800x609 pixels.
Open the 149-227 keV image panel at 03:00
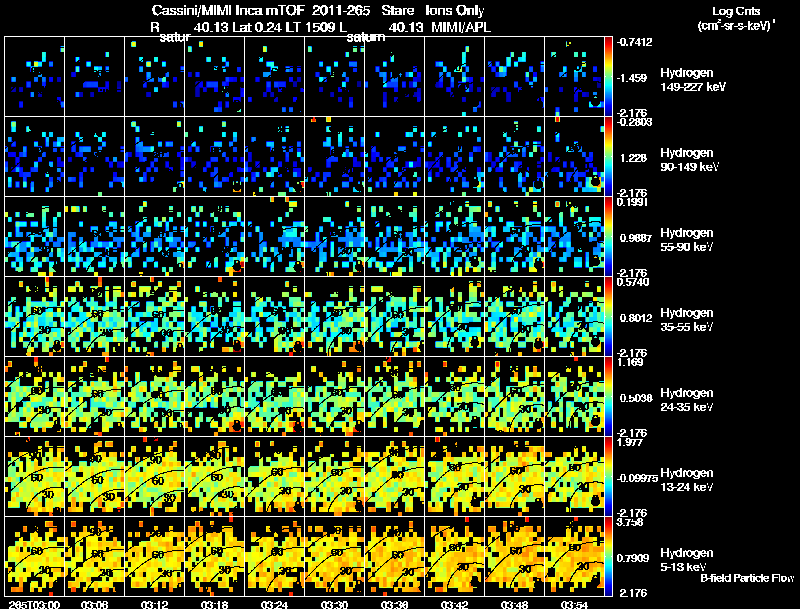[35, 76]
